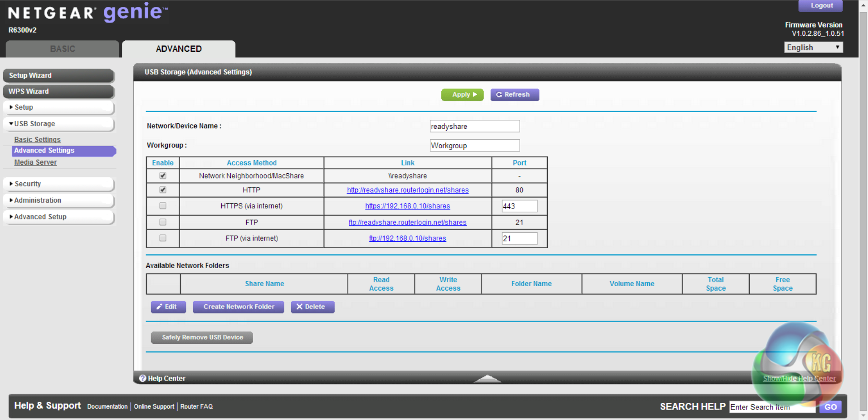Open the Router FAQ link

click(196, 406)
